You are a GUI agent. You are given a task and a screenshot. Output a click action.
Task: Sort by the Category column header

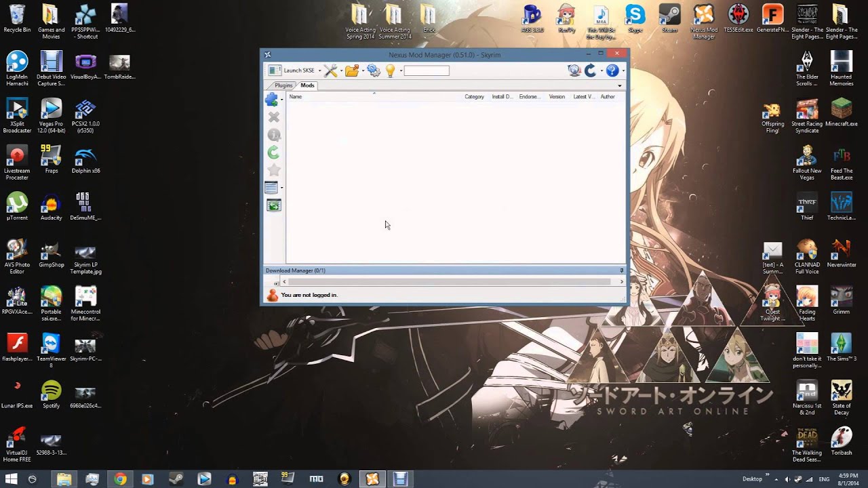[x=475, y=97]
